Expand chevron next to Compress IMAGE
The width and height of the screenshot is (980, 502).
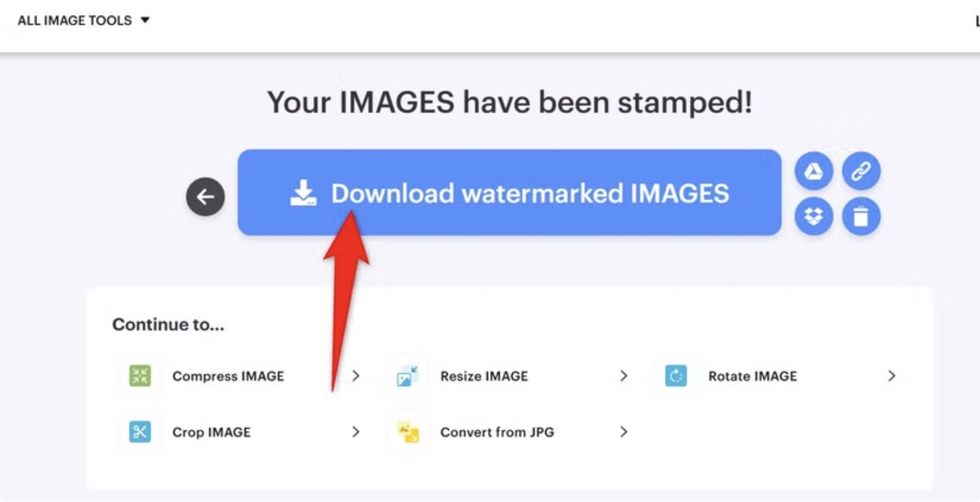click(x=356, y=376)
